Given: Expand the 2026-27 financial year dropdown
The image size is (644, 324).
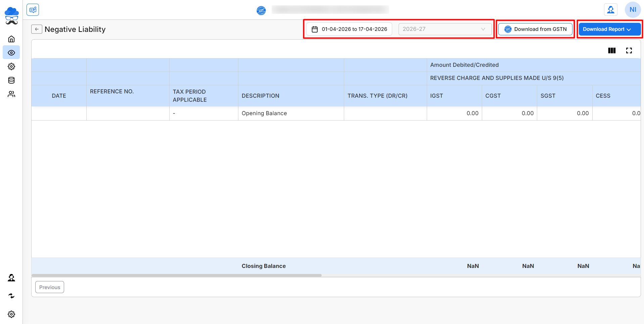Looking at the screenshot, I should (445, 29).
